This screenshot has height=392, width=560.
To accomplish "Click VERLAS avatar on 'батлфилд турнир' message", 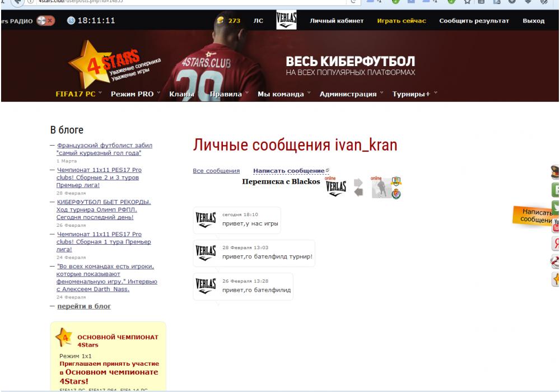I will click(x=206, y=253).
